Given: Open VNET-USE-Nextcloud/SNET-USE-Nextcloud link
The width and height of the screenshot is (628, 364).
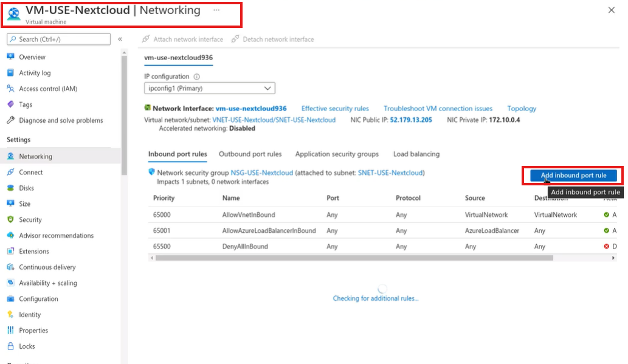Looking at the screenshot, I should pyautogui.click(x=274, y=120).
